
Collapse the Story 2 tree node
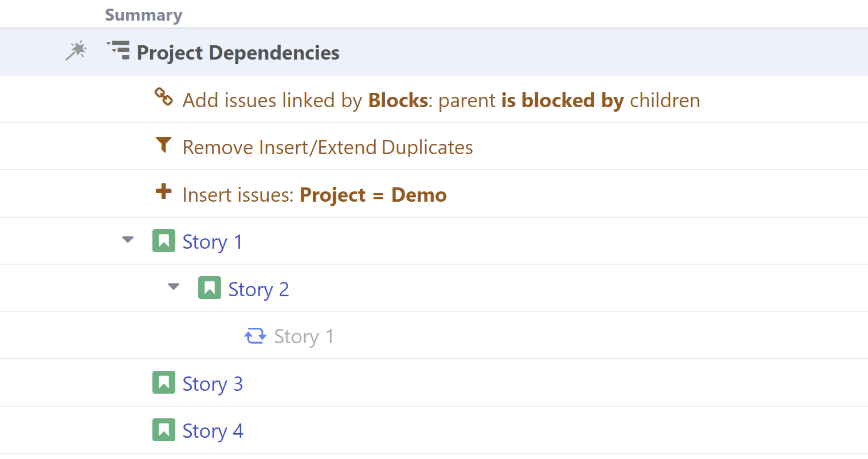click(x=173, y=287)
